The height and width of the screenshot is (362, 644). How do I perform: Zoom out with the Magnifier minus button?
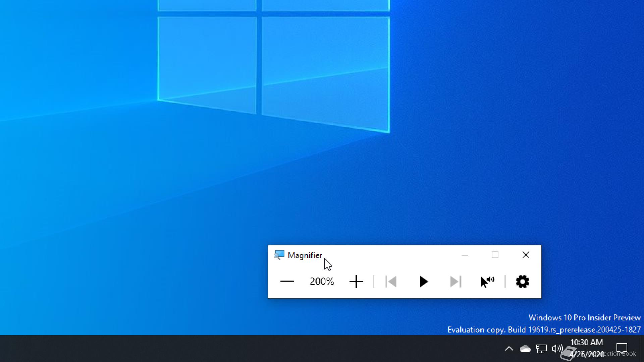pos(287,282)
